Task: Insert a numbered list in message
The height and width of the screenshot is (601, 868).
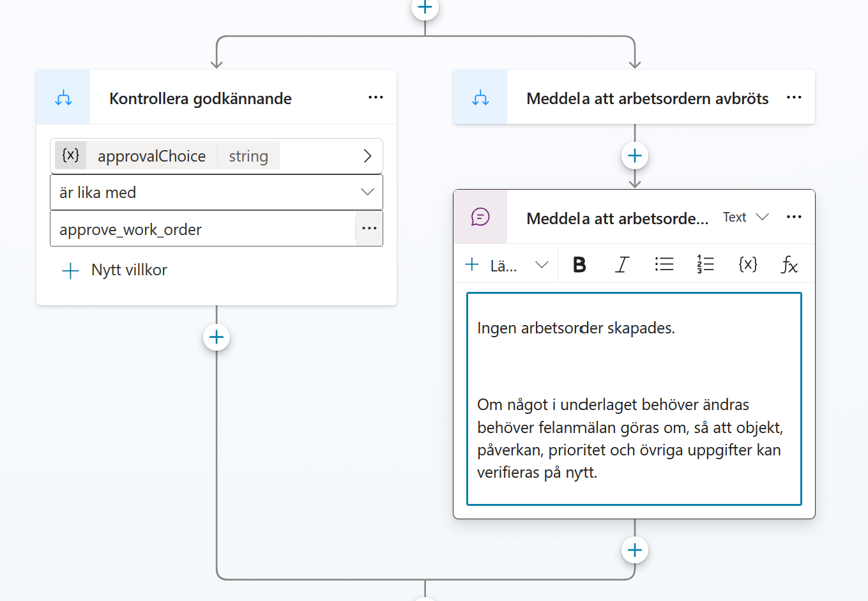Action: pos(706,264)
